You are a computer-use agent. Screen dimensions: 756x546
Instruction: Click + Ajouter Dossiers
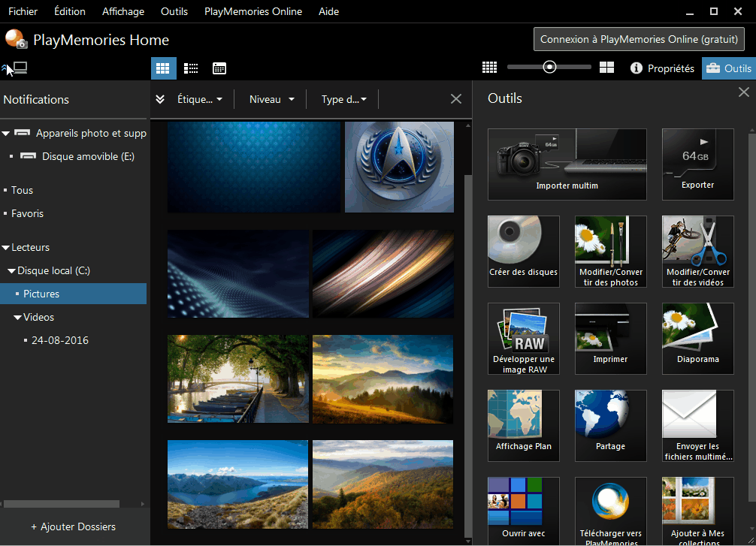click(x=74, y=526)
